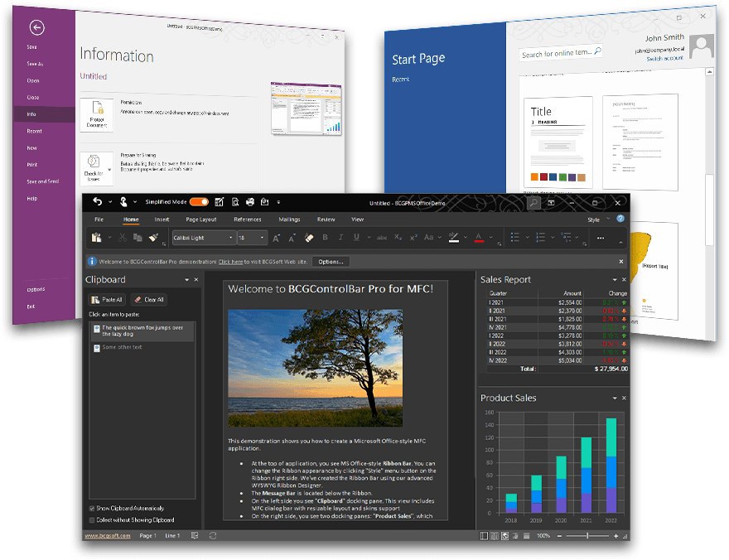This screenshot has width=729, height=560.
Task: Toggle Bold formatting
Action: (325, 238)
